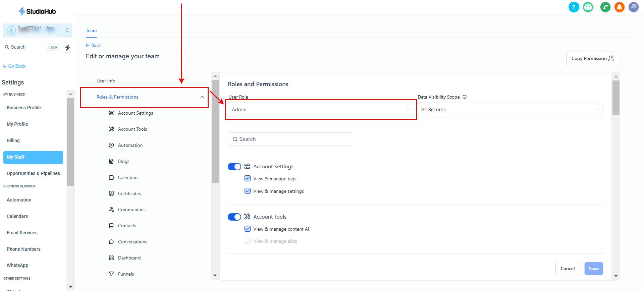Toggle the Account Tools switch off
The height and width of the screenshot is (291, 644).
coord(234,217)
